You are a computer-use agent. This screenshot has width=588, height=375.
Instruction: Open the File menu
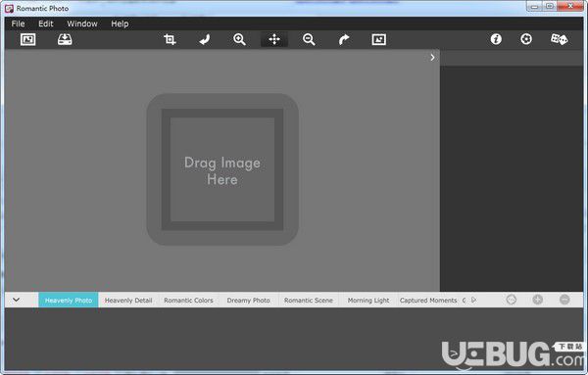tap(18, 23)
